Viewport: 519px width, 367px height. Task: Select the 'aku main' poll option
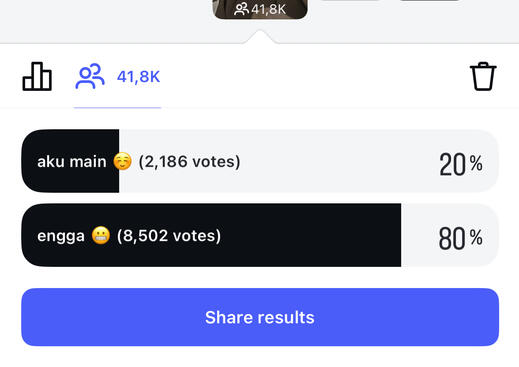260,161
